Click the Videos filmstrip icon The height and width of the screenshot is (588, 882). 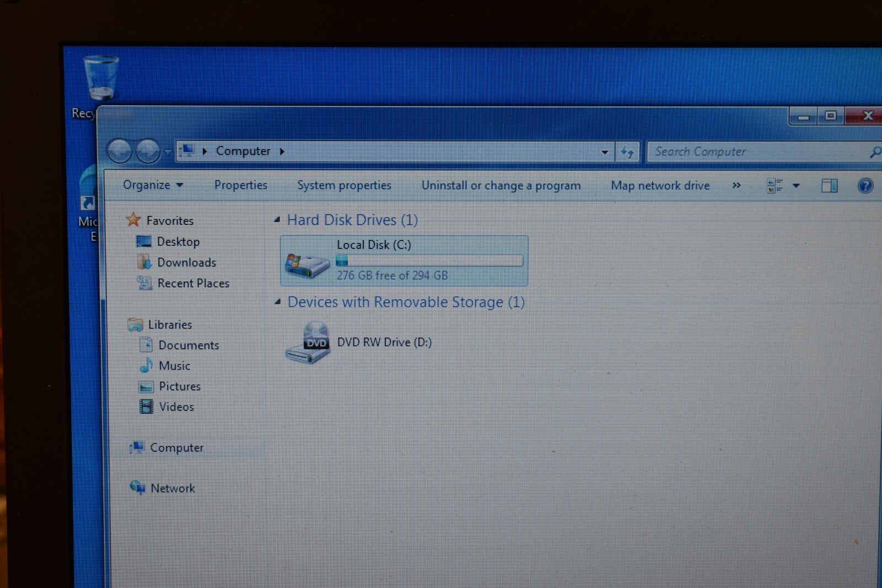[146, 407]
